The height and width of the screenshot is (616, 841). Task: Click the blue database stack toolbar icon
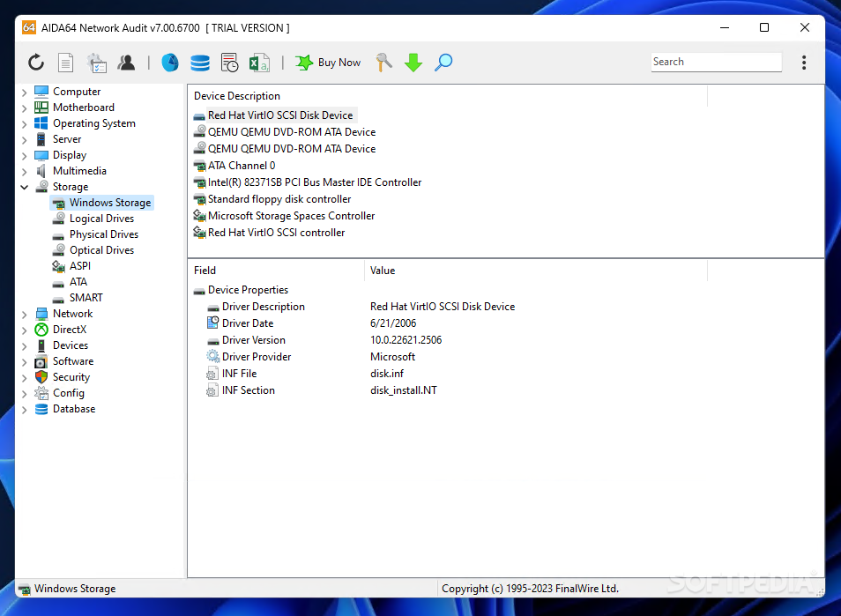(200, 63)
